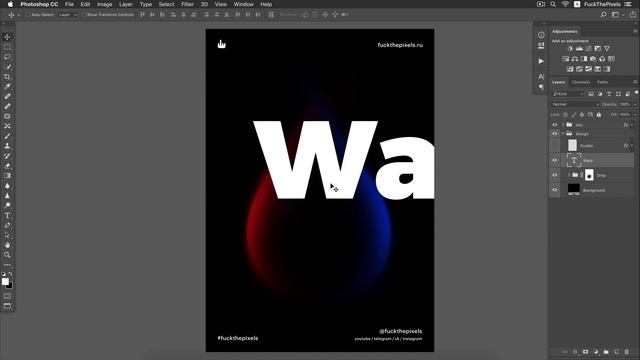Viewport: 640px width, 360px height.
Task: Filter layers by type layers T icon
Action: 609,94
